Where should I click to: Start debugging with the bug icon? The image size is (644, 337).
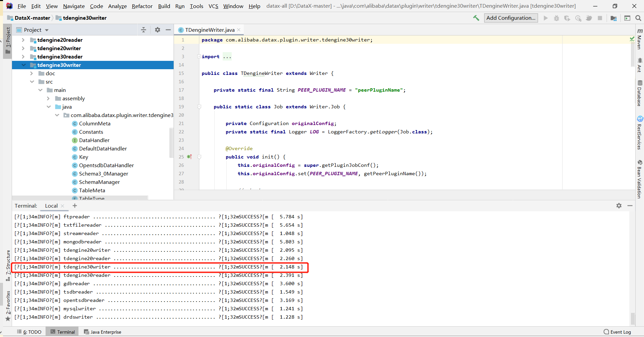(x=556, y=18)
